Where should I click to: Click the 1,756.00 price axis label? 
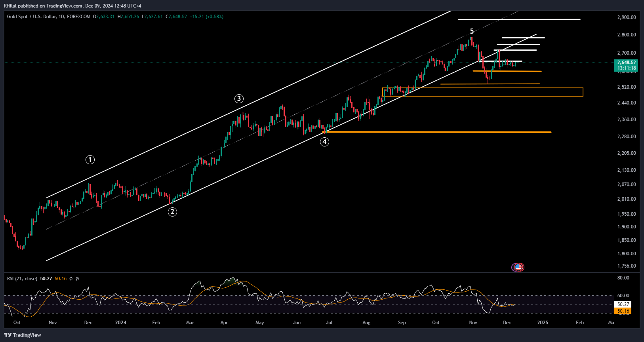pos(627,266)
